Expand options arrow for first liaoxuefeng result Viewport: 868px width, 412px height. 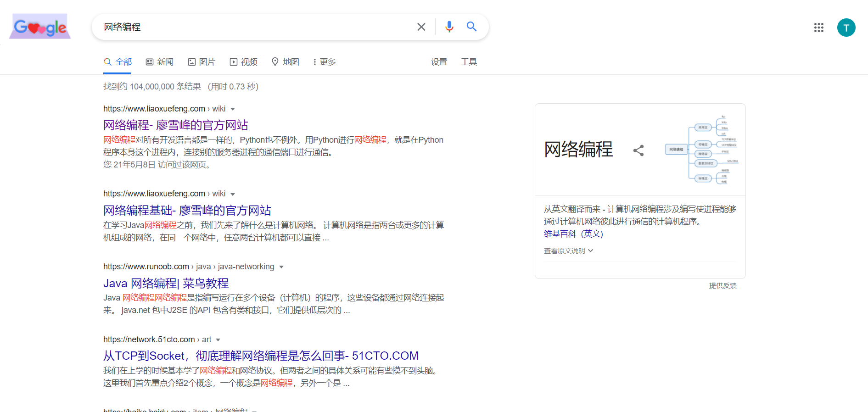[233, 109]
